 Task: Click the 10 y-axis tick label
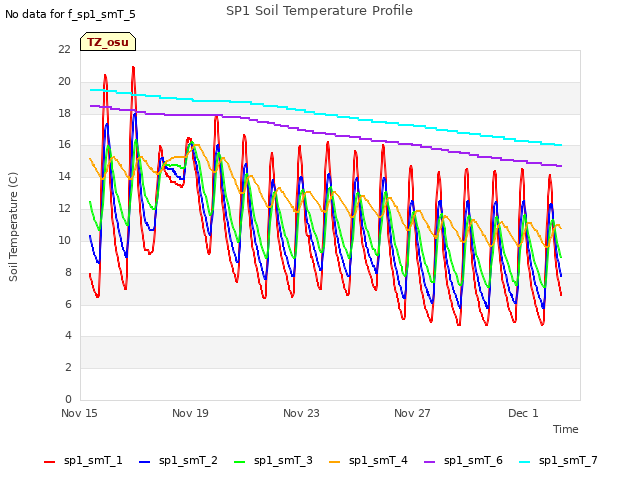[x=64, y=240]
